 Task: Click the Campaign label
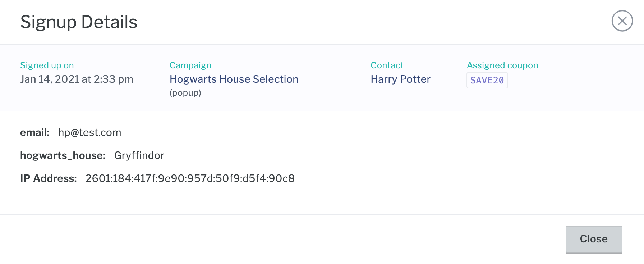click(190, 65)
